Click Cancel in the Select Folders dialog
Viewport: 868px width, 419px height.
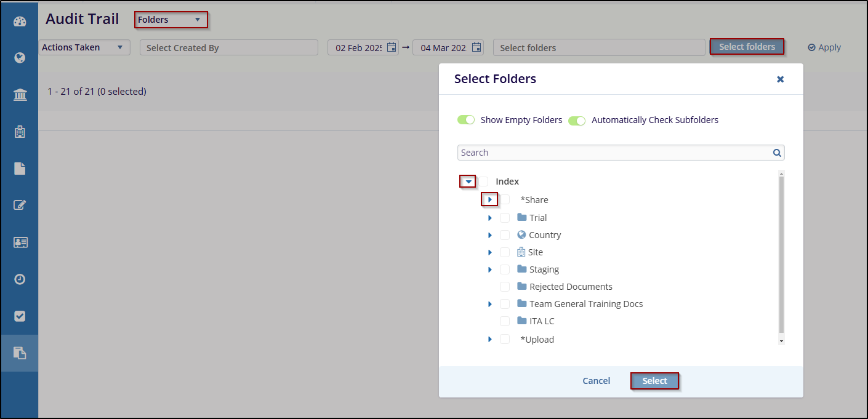(x=596, y=381)
